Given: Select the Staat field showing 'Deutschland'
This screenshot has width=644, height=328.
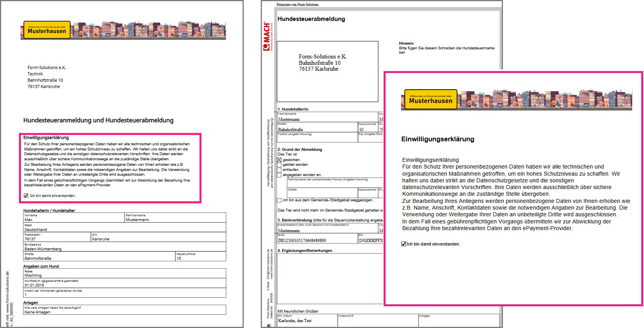Looking at the screenshot, I should [125, 227].
